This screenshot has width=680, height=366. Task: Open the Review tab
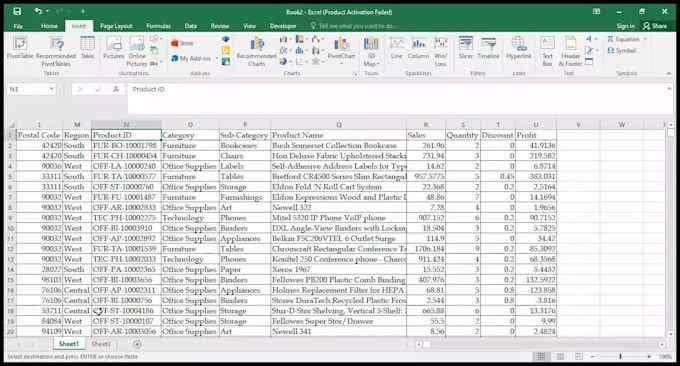pos(220,26)
